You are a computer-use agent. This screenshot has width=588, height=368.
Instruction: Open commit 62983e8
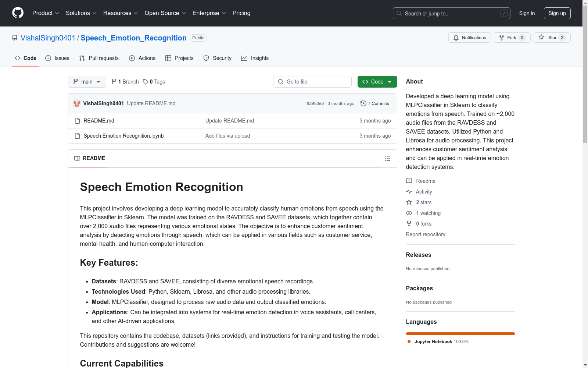tap(315, 103)
